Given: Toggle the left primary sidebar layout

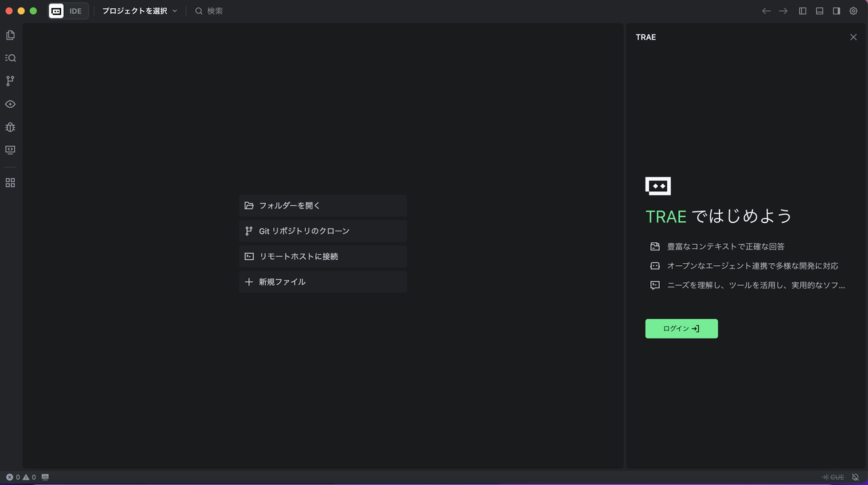Looking at the screenshot, I should (x=803, y=11).
